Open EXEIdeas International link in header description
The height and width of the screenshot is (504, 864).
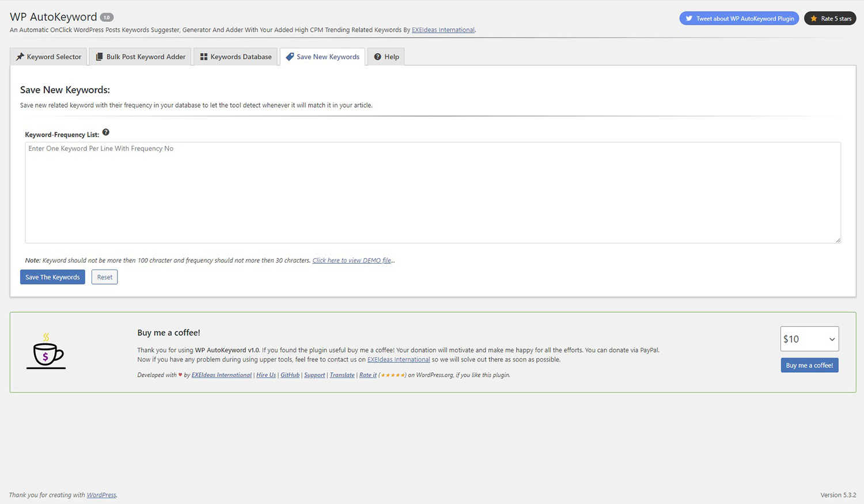pos(443,30)
